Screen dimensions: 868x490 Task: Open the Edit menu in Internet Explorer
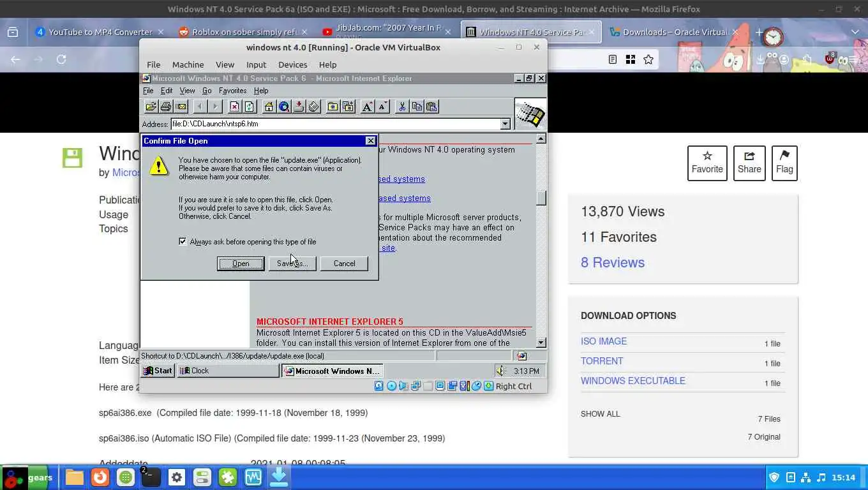coord(167,91)
